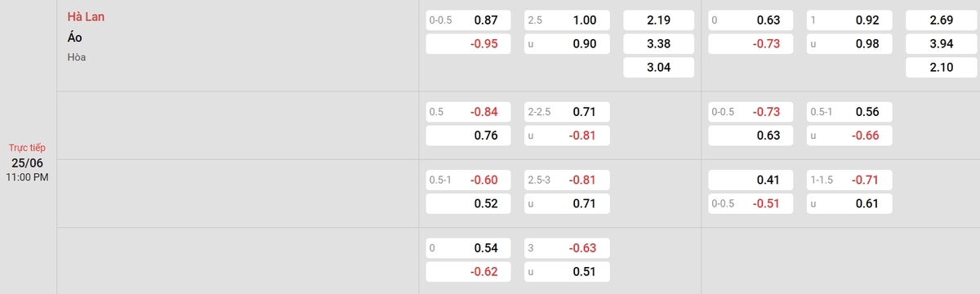Open the Hà Lan team link
980x294 pixels.
[x=86, y=17]
